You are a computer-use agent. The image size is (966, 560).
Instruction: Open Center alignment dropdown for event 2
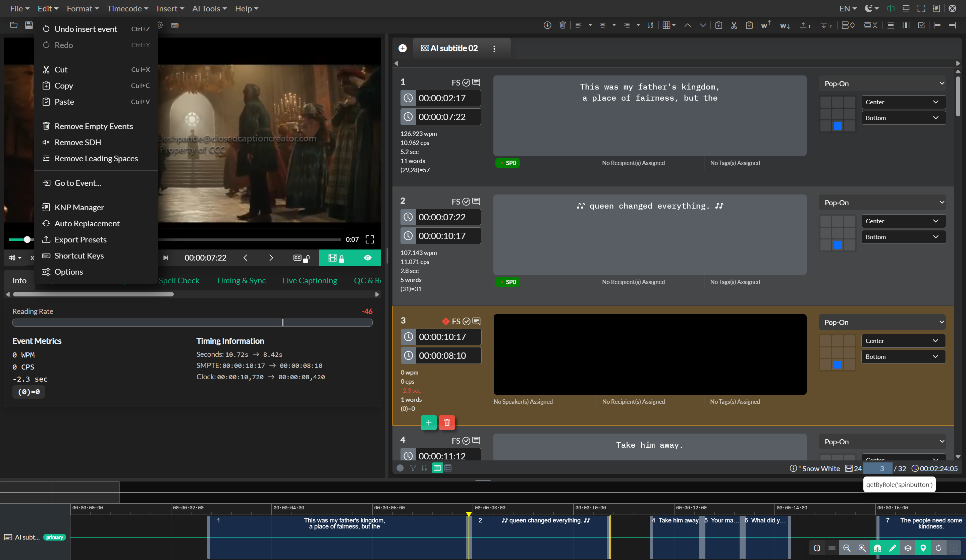[x=904, y=221]
